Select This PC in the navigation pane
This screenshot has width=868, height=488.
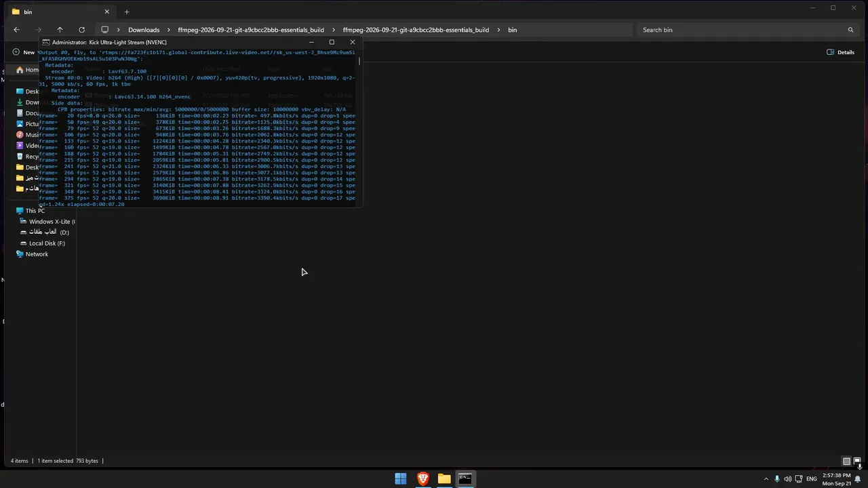pos(31,211)
